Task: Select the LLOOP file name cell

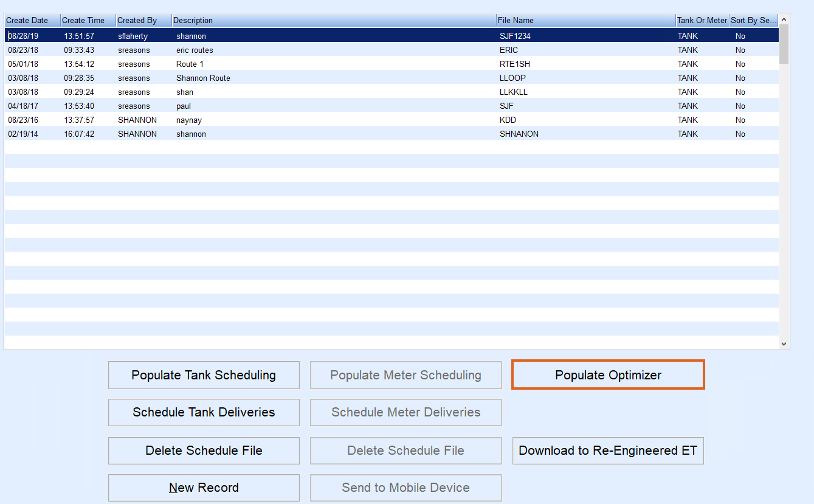Action: point(512,78)
